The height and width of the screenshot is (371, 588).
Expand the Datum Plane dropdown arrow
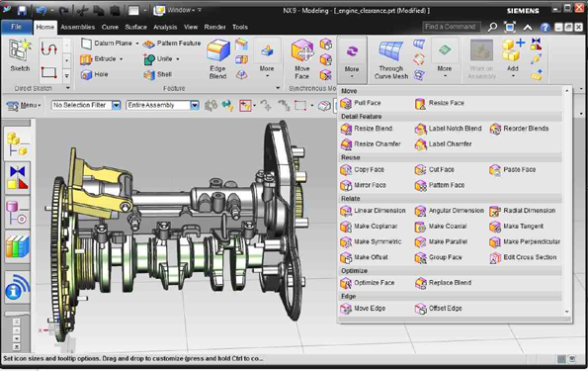137,44
